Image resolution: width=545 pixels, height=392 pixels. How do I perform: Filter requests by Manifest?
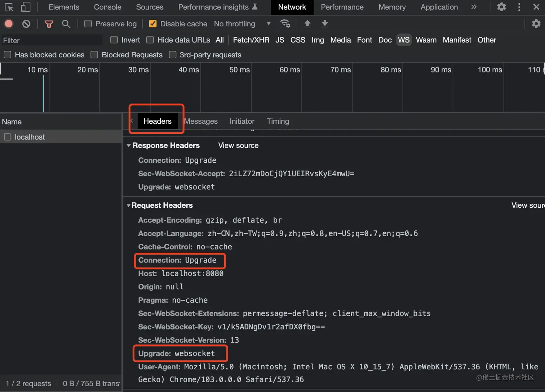tap(457, 40)
